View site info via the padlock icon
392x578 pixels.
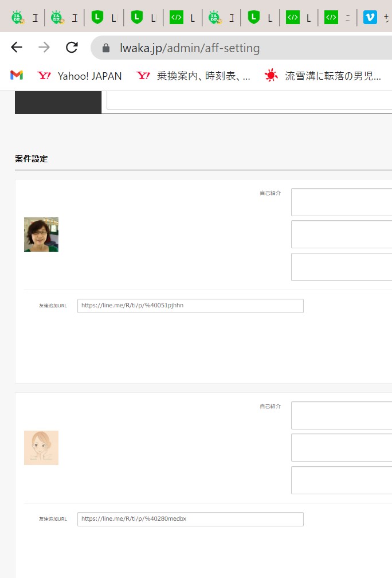[x=105, y=48]
